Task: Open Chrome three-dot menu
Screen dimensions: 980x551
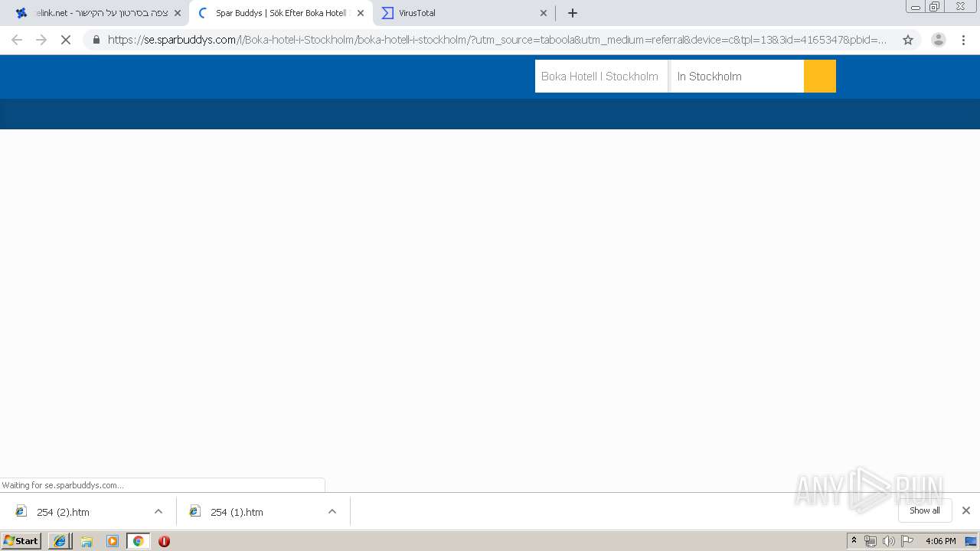Action: (x=964, y=40)
